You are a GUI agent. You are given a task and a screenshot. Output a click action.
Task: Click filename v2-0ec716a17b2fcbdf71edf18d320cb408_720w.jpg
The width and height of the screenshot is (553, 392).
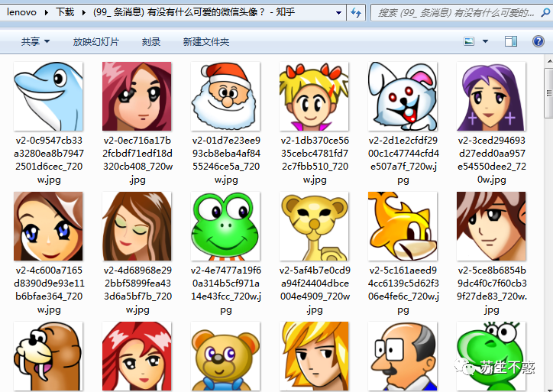click(x=137, y=160)
